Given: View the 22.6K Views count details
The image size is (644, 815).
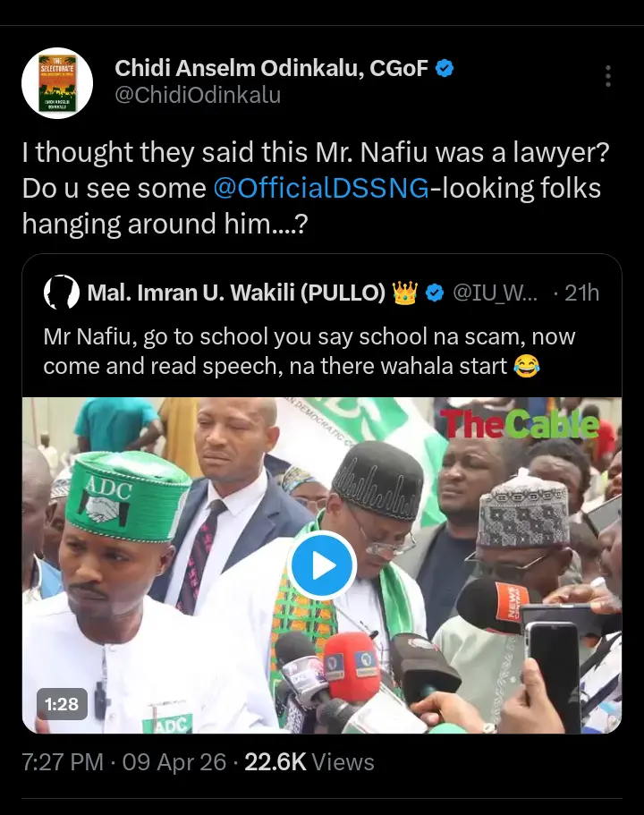Looking at the screenshot, I should pyautogui.click(x=309, y=762).
